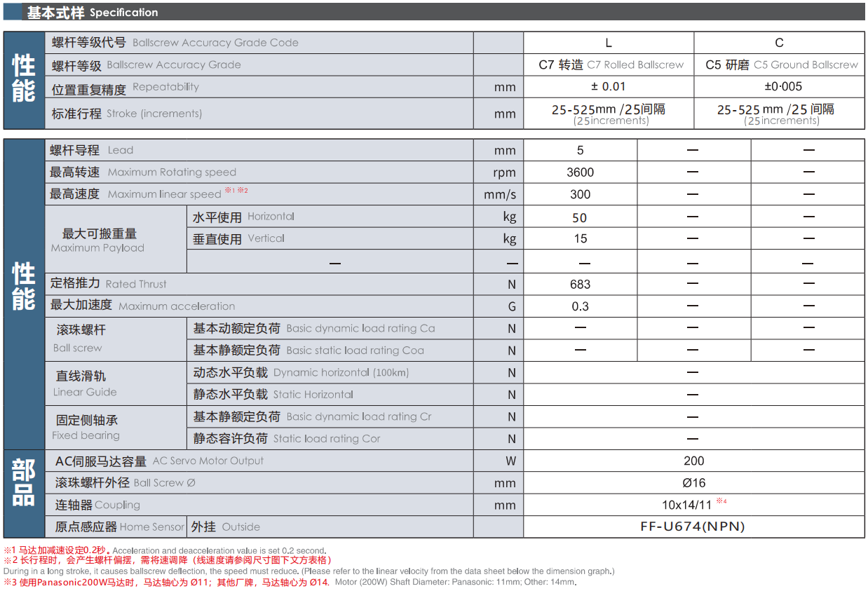
Task: Click the blue square beside the Specification title
Action: click(x=12, y=12)
